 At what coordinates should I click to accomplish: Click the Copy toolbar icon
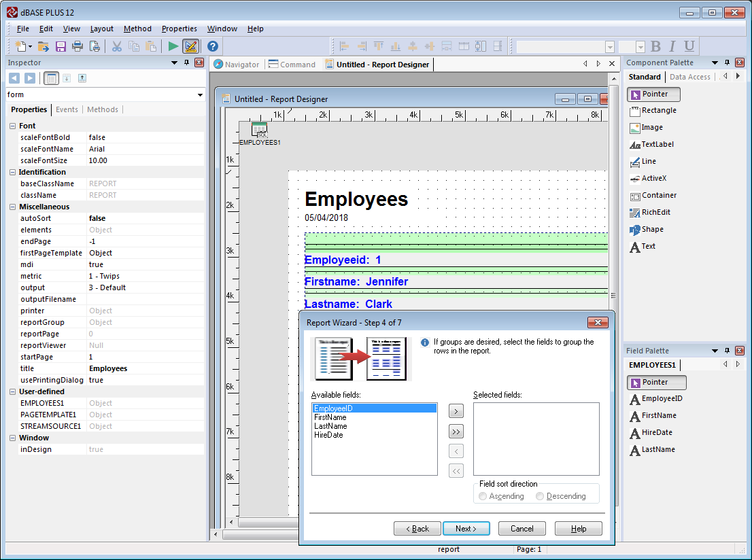[x=134, y=46]
